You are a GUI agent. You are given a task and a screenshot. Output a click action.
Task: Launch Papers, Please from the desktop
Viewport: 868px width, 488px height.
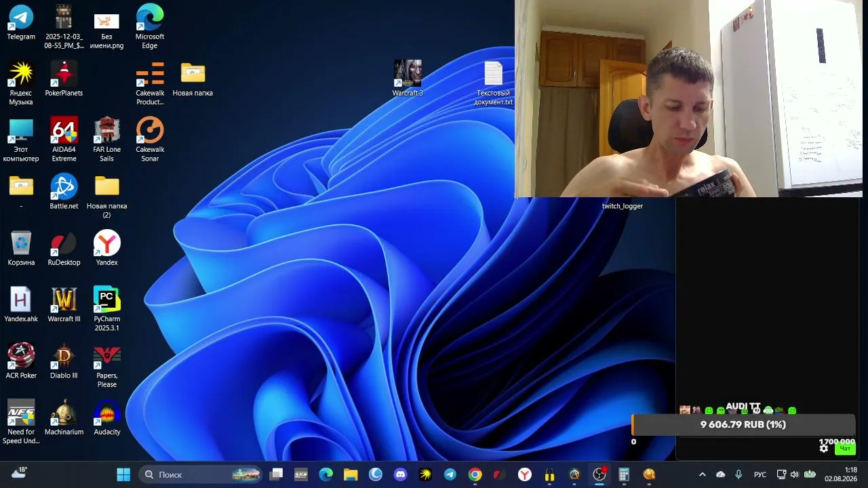pos(106,366)
